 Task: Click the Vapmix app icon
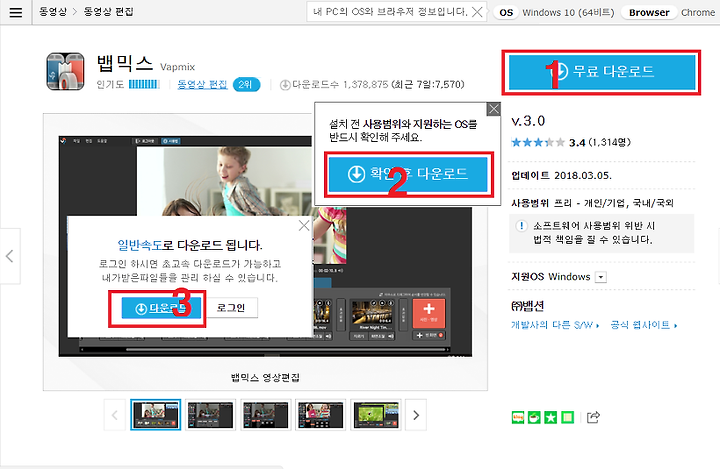65,71
